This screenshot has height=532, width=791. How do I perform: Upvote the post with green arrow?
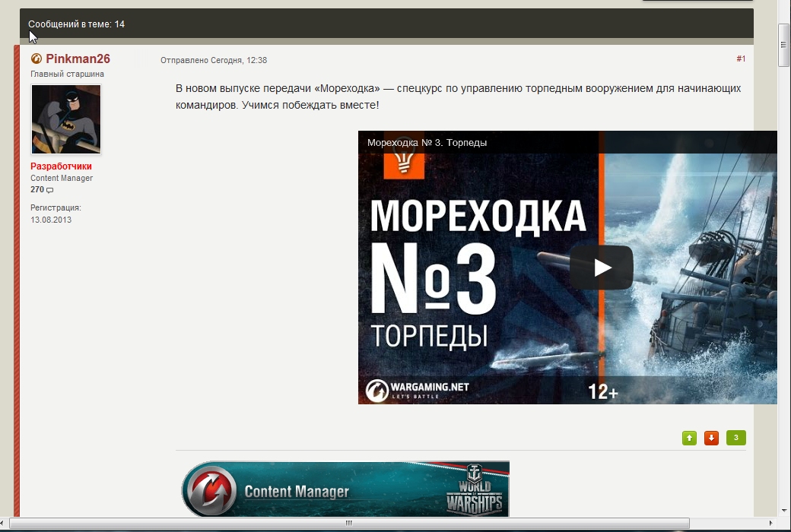pos(689,438)
